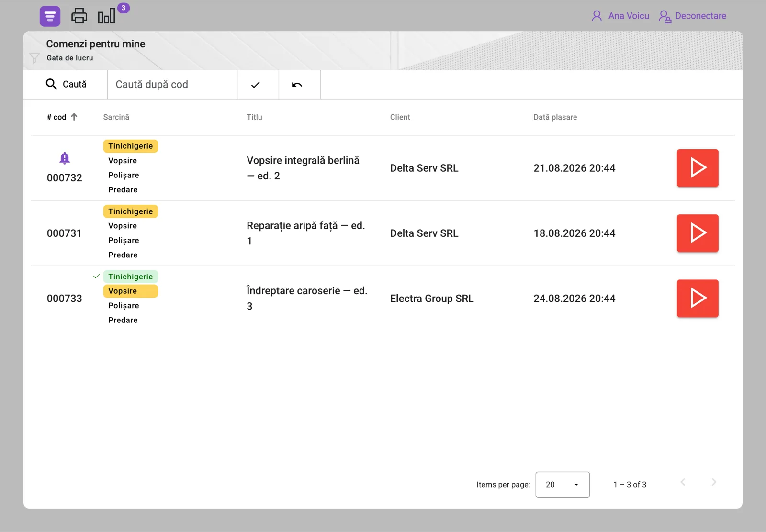Click the title 'Îndreptare caroserie — ed. 3'

(307, 299)
